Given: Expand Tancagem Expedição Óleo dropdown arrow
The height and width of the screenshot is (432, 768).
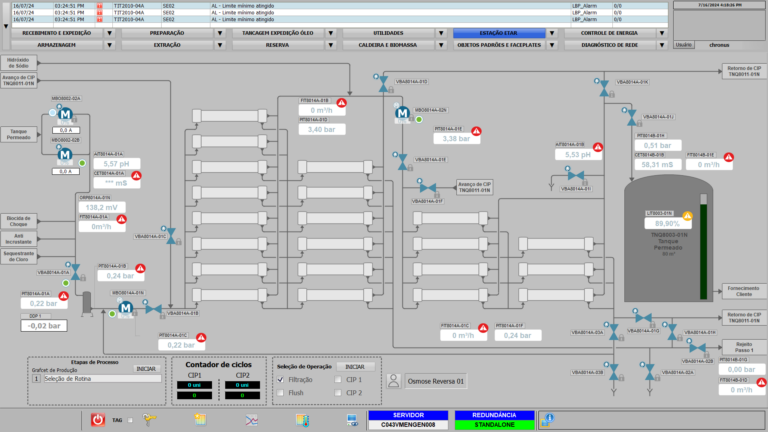Looking at the screenshot, I should click(331, 33).
